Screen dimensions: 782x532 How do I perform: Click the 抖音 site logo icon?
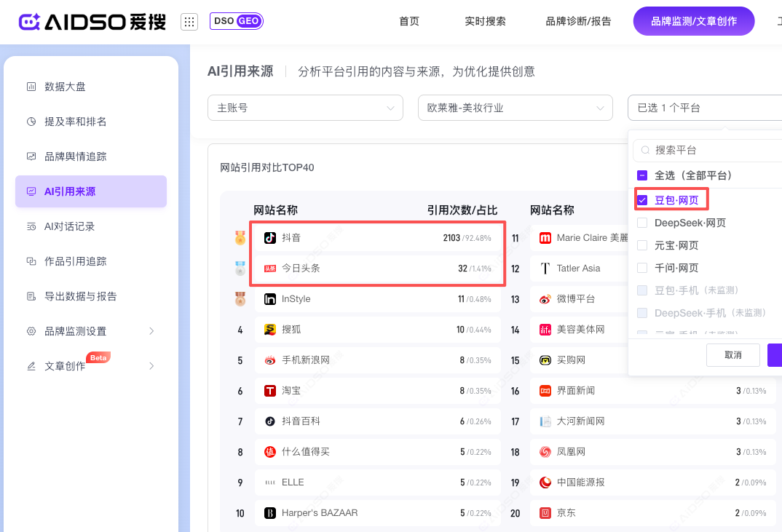270,238
